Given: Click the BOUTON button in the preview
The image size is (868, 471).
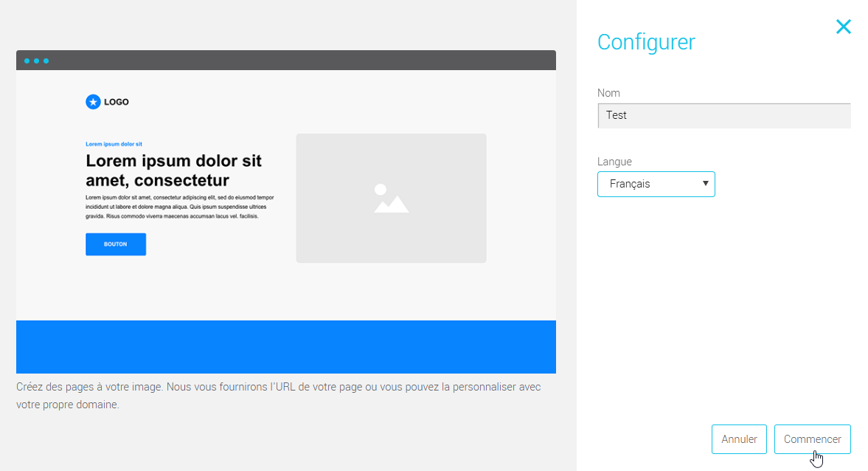Looking at the screenshot, I should pos(115,244).
